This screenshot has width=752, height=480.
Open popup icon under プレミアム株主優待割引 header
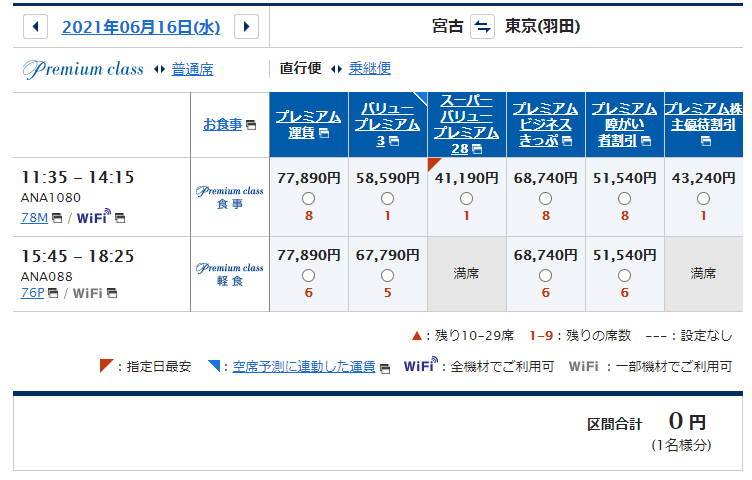[x=705, y=141]
